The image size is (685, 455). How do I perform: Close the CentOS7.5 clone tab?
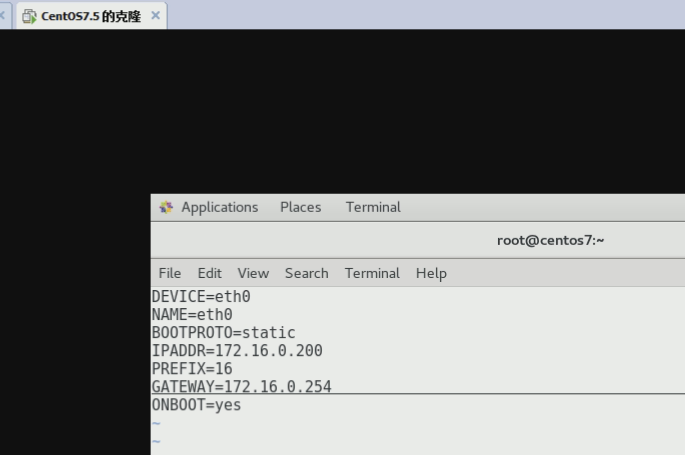(156, 16)
